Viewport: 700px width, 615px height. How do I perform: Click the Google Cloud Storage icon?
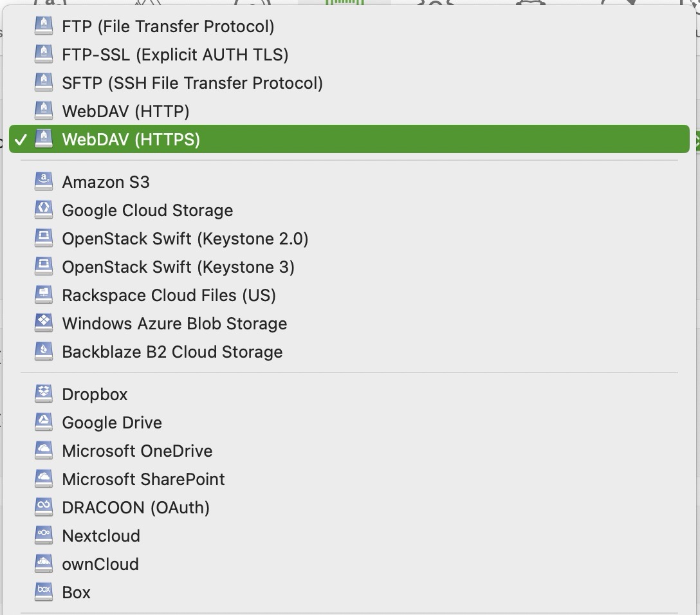(44, 210)
